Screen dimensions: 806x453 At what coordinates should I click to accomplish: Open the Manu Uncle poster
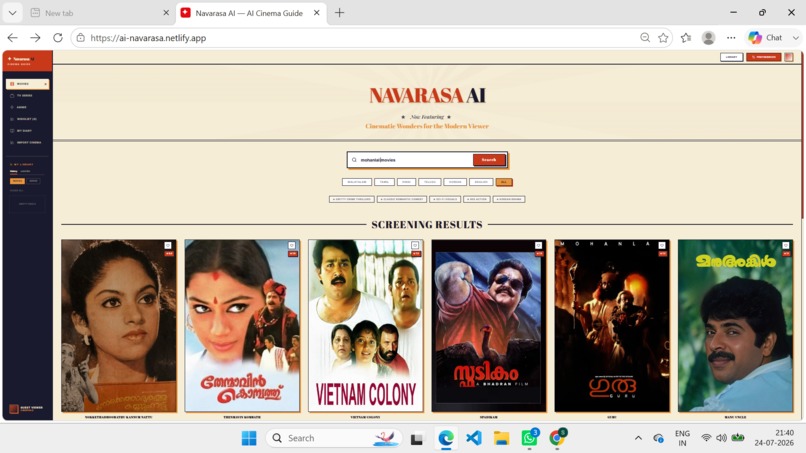click(x=736, y=325)
